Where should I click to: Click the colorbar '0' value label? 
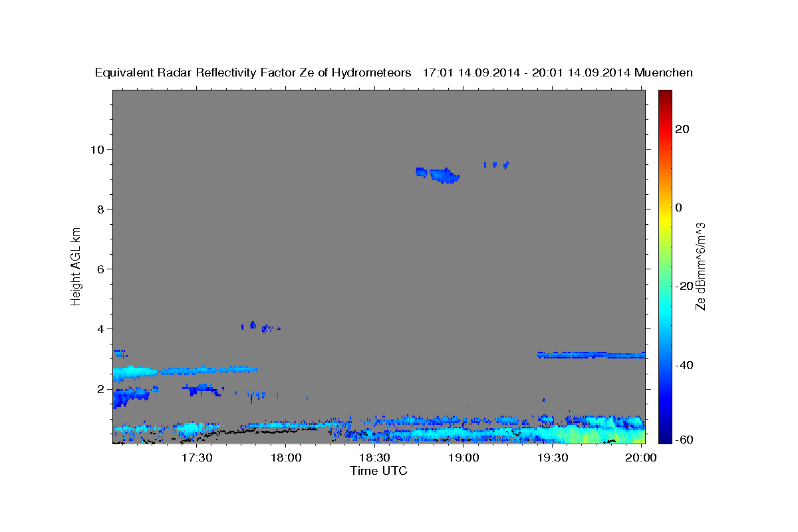tap(679, 207)
